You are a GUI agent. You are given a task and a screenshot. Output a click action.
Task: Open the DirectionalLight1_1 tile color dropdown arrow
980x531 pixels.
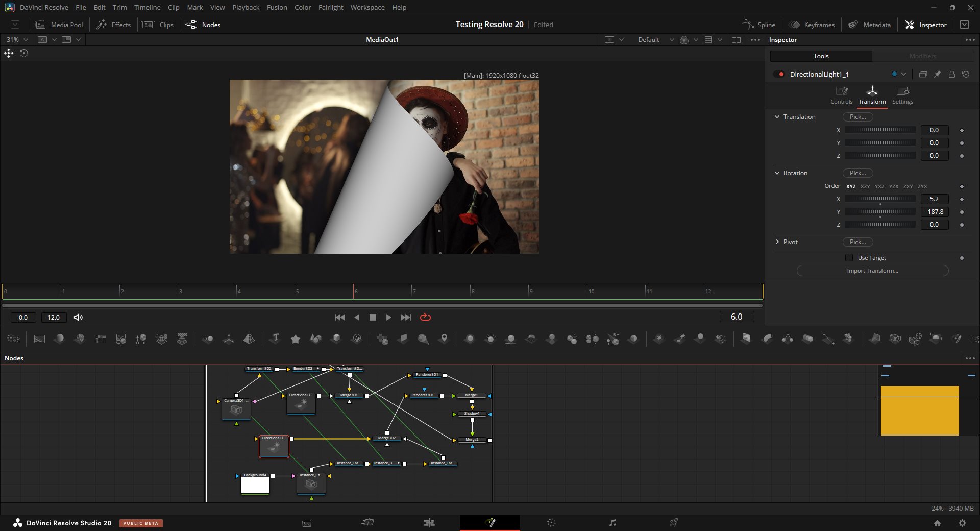(x=903, y=74)
